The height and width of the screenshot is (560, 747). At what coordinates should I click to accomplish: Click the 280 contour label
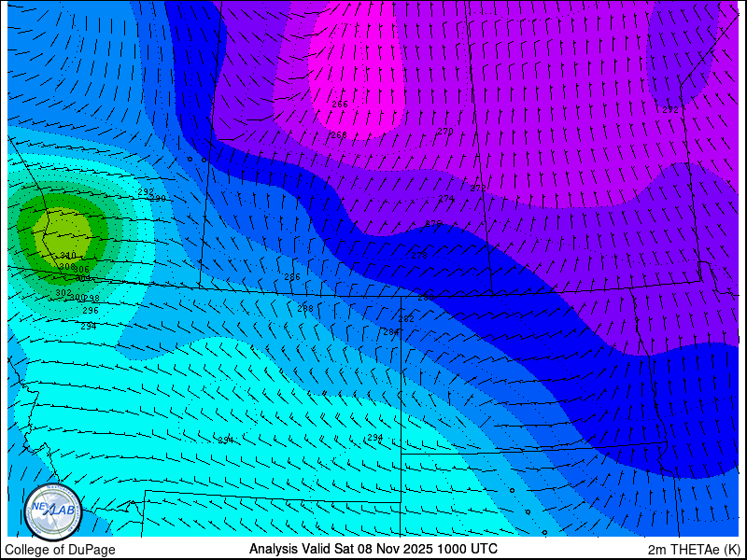(426, 298)
